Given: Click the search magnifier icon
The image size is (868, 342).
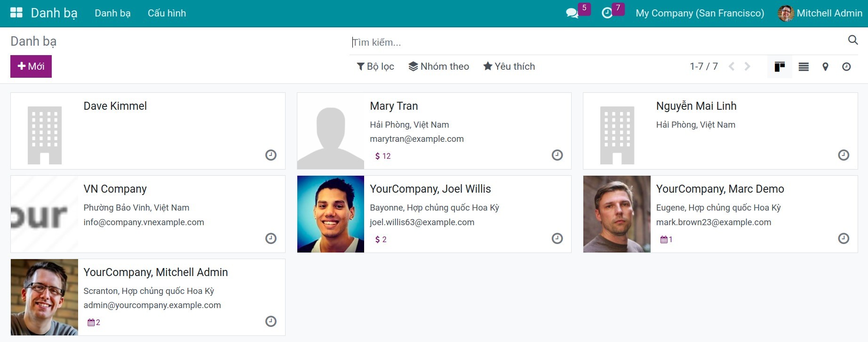Looking at the screenshot, I should [x=852, y=40].
